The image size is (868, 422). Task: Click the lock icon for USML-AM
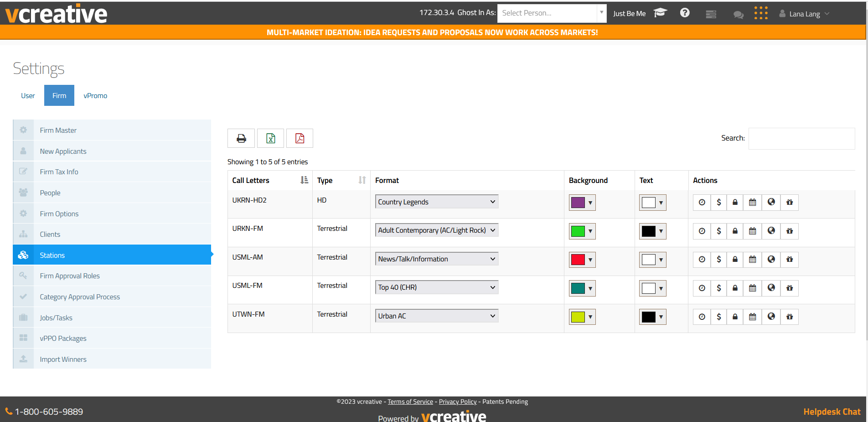735,260
